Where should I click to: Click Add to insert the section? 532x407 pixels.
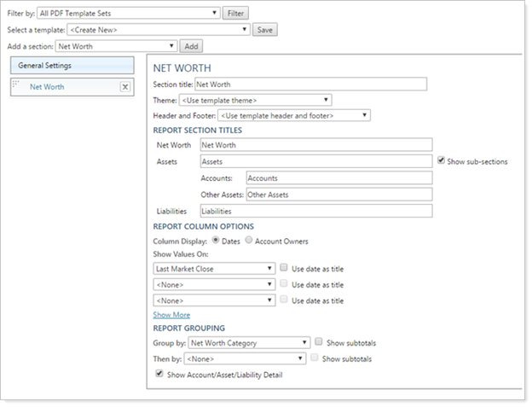pyautogui.click(x=192, y=46)
